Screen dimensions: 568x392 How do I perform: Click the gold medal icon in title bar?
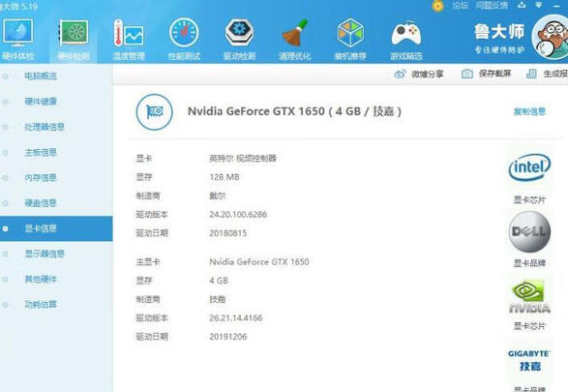[438, 6]
